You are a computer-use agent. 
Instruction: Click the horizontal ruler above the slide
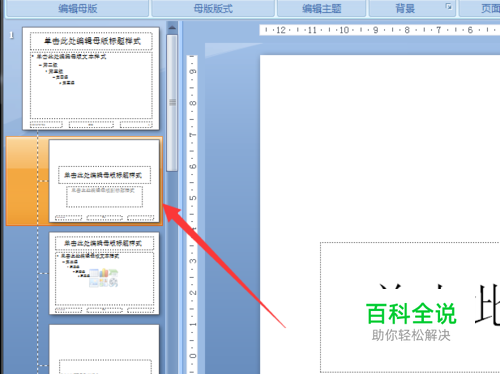380,30
